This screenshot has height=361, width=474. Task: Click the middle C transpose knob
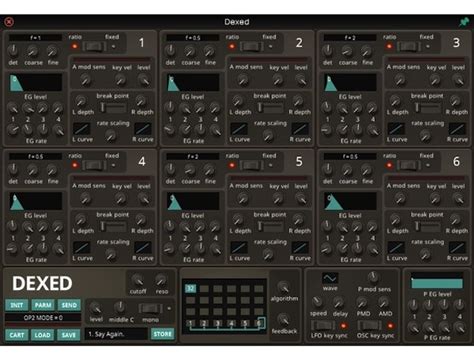click(120, 307)
